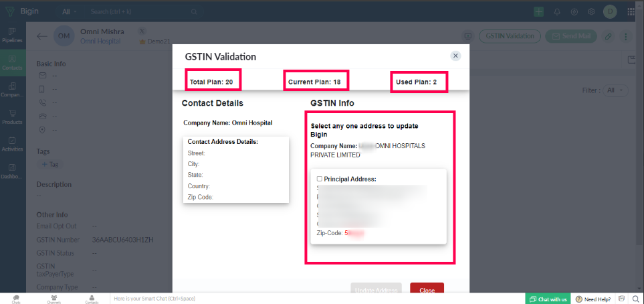The image size is (644, 304).
Task: Click Company Name: Omni Hospital text
Action: 228,123
